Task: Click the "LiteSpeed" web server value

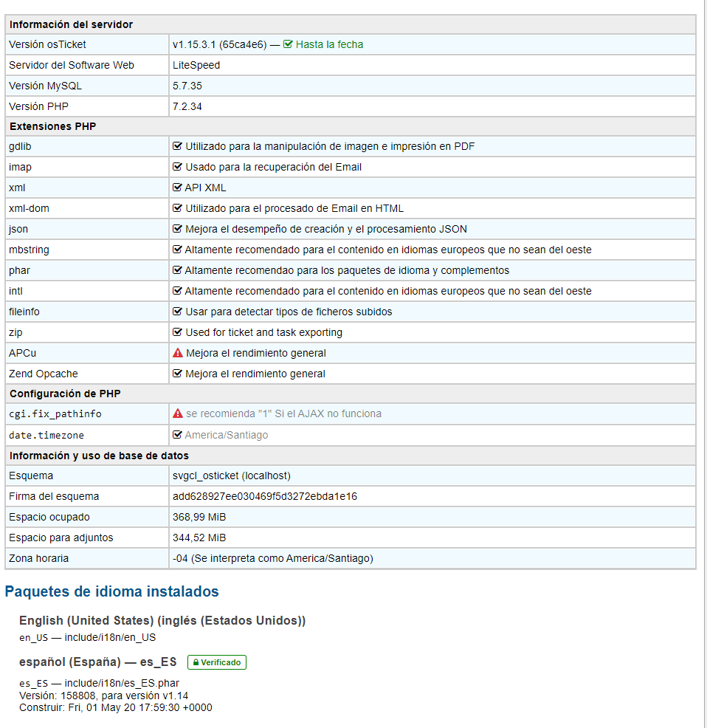Action: click(196, 65)
